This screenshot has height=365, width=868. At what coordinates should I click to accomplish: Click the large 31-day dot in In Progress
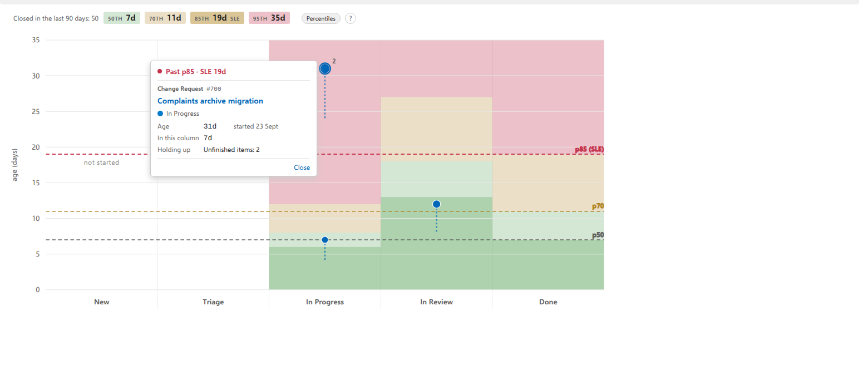[x=325, y=68]
